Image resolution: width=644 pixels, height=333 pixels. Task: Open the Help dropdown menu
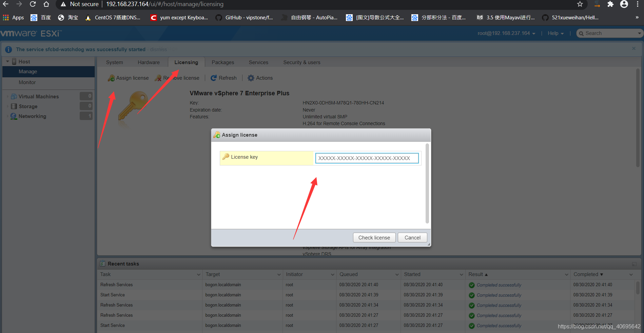click(555, 33)
